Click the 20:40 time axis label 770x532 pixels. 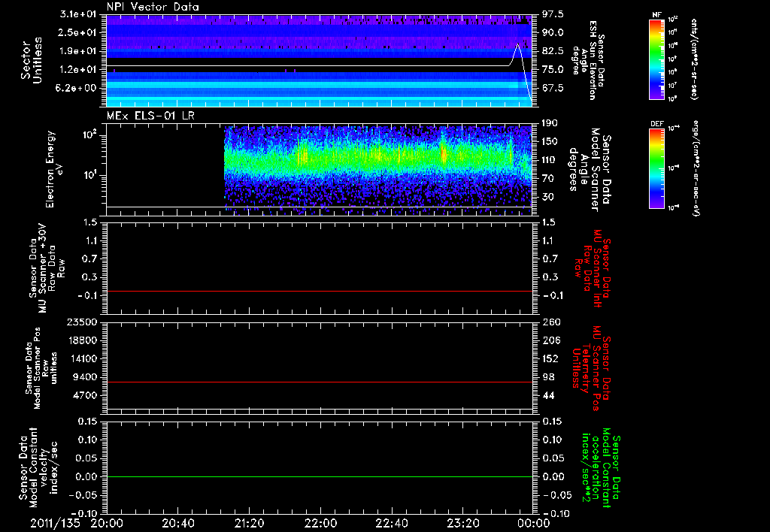[177, 522]
